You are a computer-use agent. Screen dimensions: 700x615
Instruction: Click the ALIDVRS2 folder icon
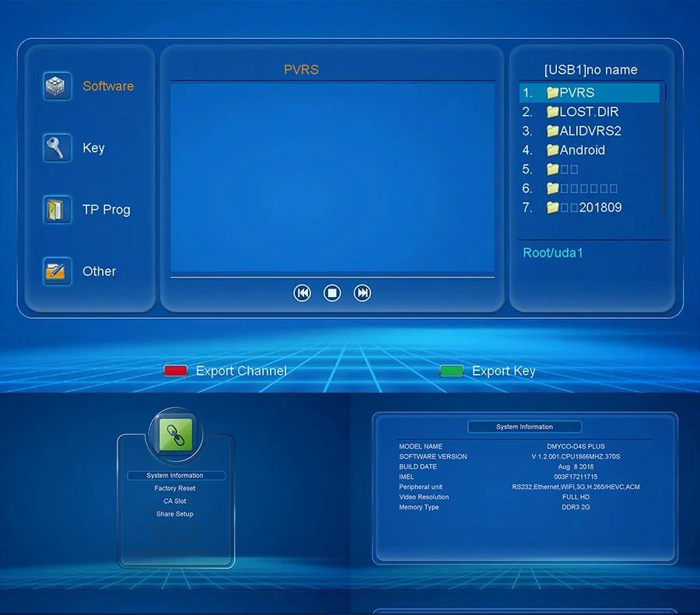(x=553, y=131)
